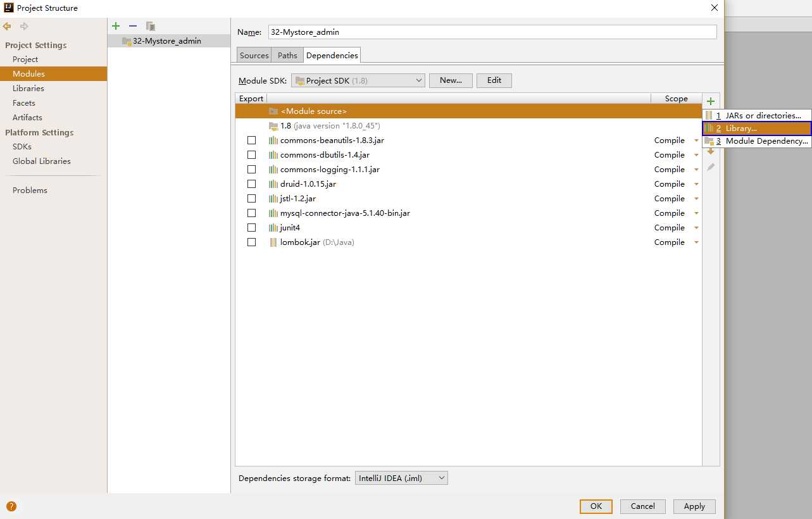This screenshot has width=812, height=519.
Task: Click the Edit SDK button
Action: (x=494, y=80)
